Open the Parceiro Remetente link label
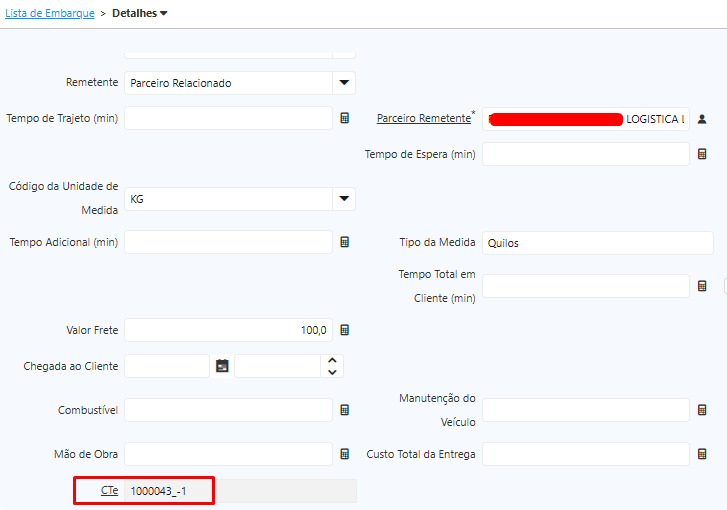 (423, 118)
